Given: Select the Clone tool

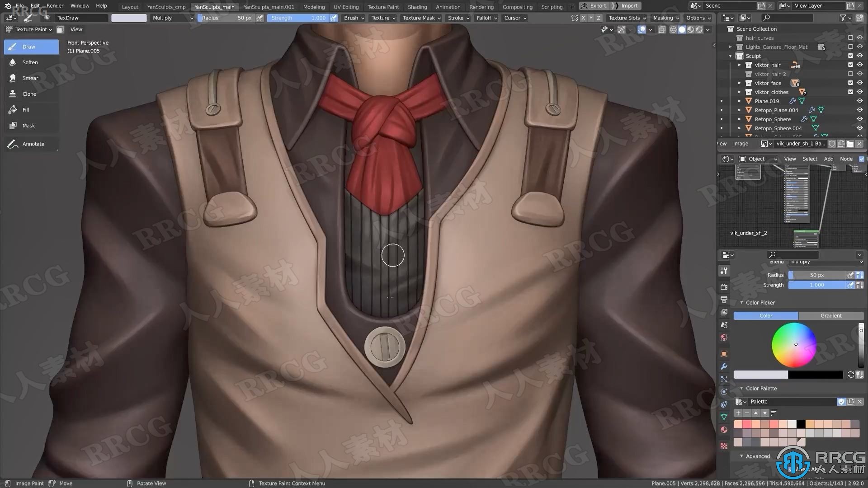Looking at the screenshot, I should [x=31, y=94].
